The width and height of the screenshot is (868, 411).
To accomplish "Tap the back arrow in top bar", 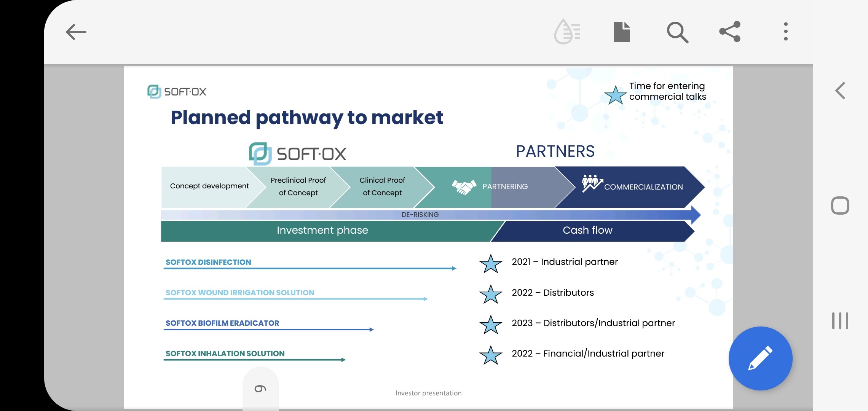I will tap(76, 32).
